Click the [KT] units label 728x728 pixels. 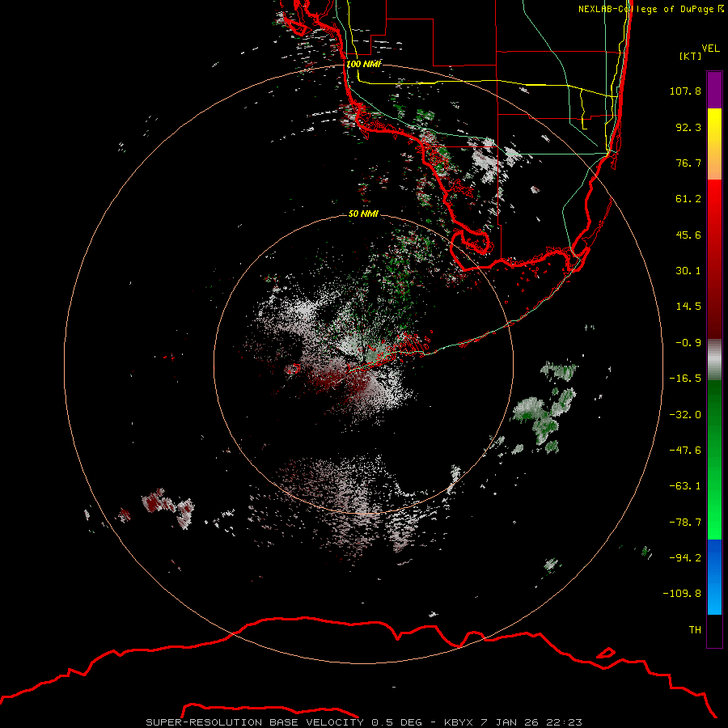tap(691, 56)
